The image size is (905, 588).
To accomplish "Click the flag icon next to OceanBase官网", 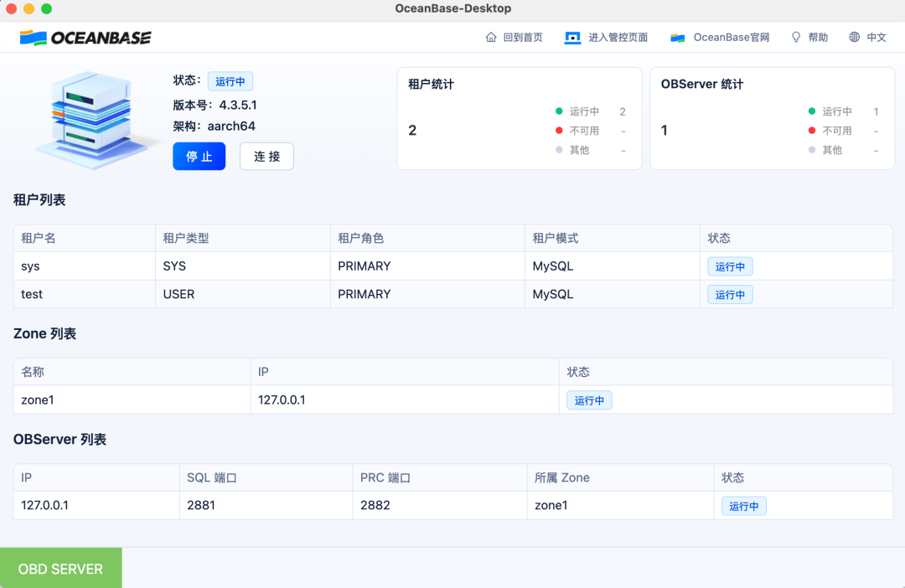I will coord(676,37).
